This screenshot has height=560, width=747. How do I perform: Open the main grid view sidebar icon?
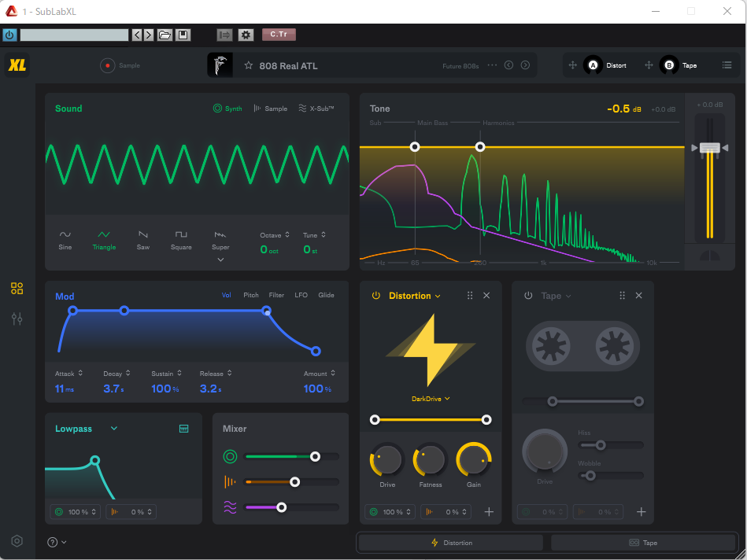point(17,289)
